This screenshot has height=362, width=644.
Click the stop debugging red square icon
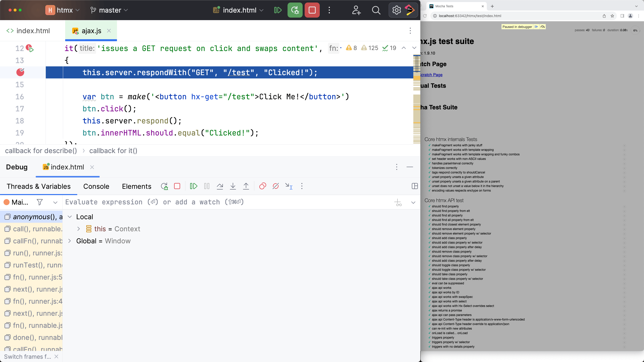point(177,186)
